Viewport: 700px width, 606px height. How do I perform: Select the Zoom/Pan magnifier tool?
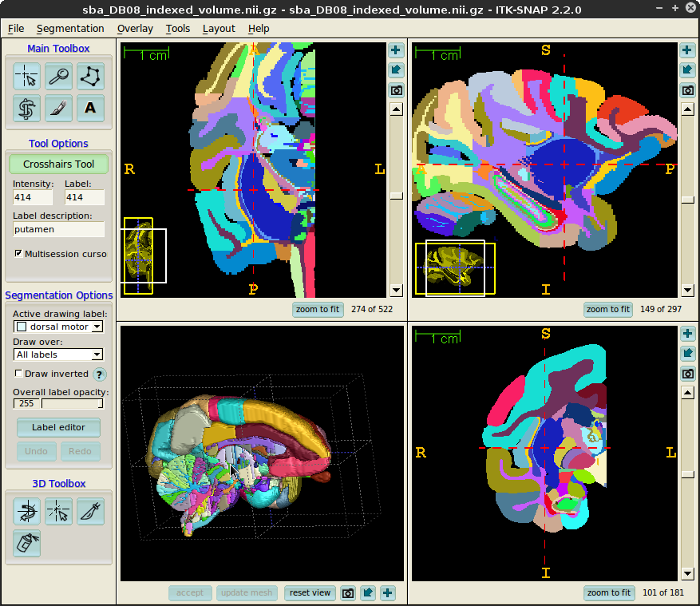(x=58, y=77)
